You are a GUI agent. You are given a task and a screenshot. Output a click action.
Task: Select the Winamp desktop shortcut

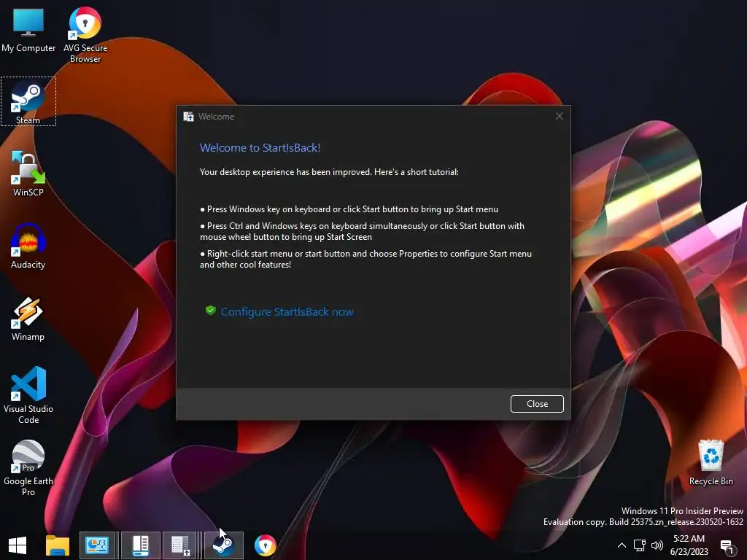click(x=28, y=319)
